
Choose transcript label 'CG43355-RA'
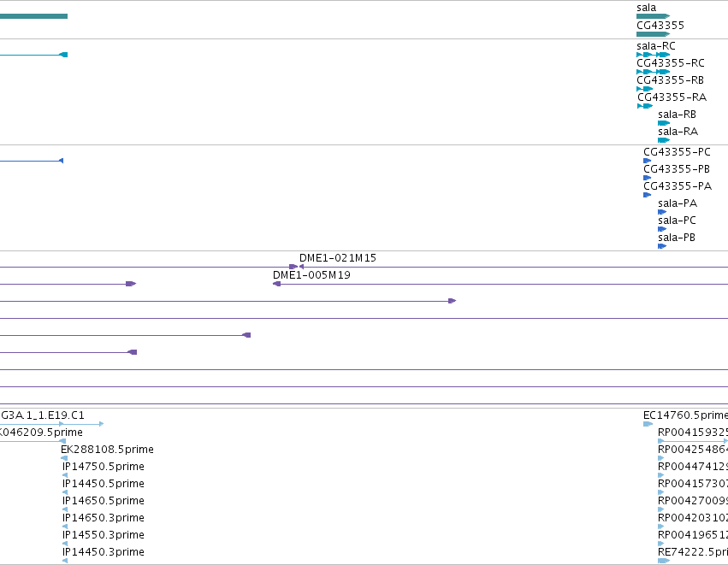click(672, 97)
